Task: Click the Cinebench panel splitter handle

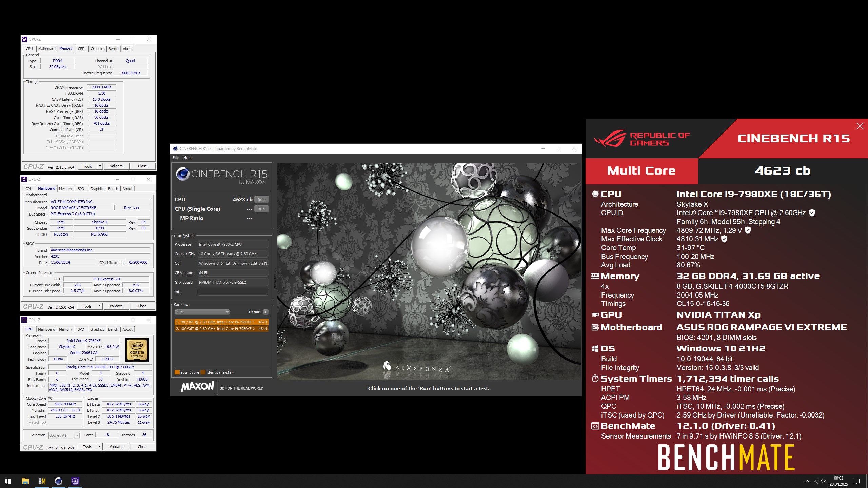Action: click(275, 279)
